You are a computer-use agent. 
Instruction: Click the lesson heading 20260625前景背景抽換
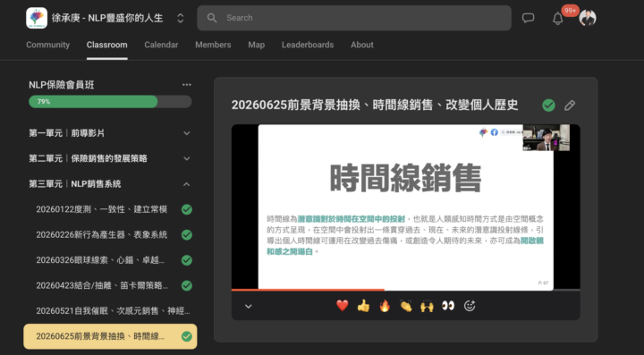(x=375, y=106)
